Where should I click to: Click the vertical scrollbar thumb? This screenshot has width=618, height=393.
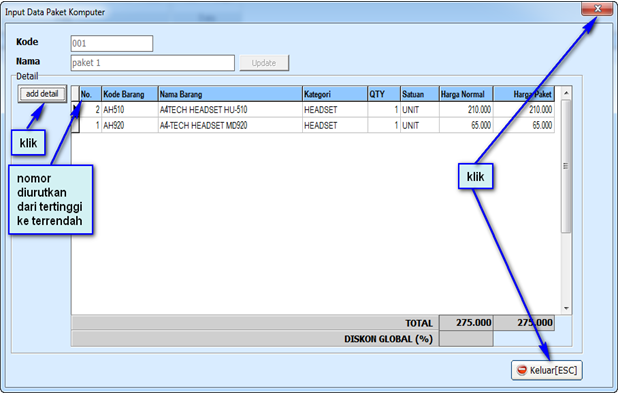click(x=566, y=166)
